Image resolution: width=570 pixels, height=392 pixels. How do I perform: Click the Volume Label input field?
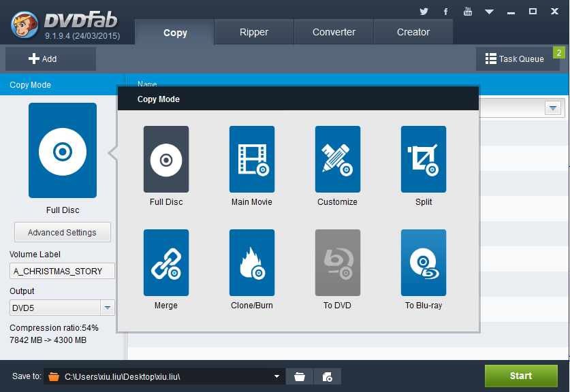coord(62,271)
